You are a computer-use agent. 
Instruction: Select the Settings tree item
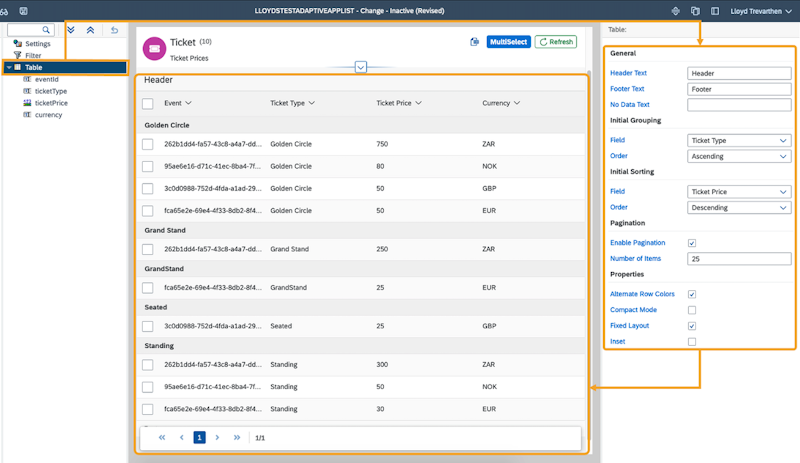(x=38, y=43)
